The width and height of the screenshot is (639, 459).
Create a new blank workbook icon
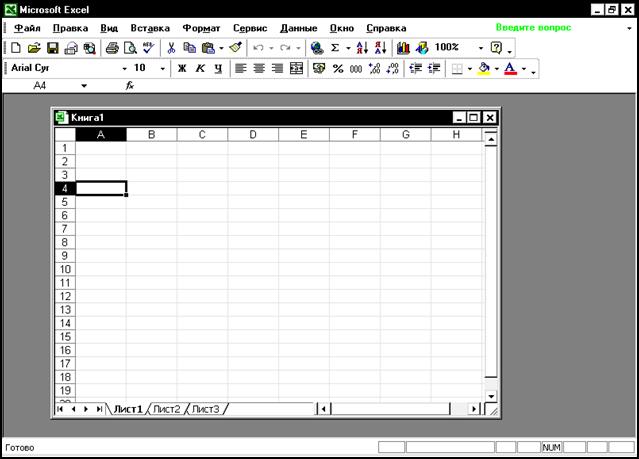[15, 48]
